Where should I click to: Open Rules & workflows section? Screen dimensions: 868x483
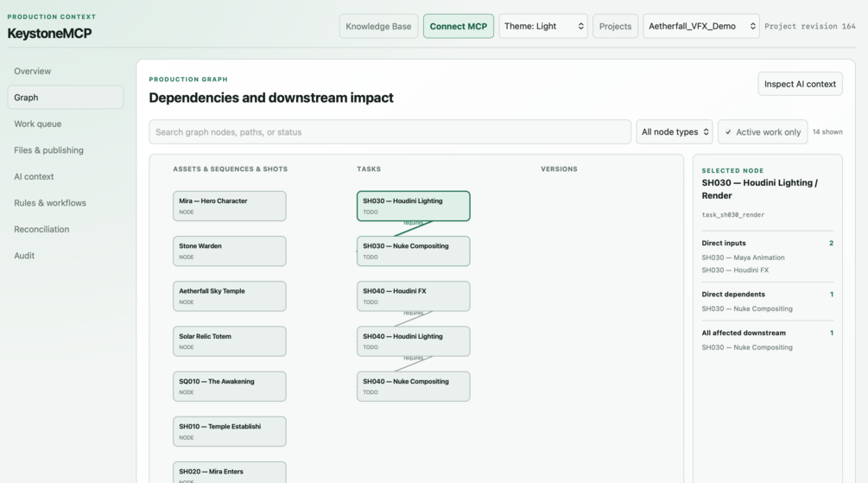66,203
